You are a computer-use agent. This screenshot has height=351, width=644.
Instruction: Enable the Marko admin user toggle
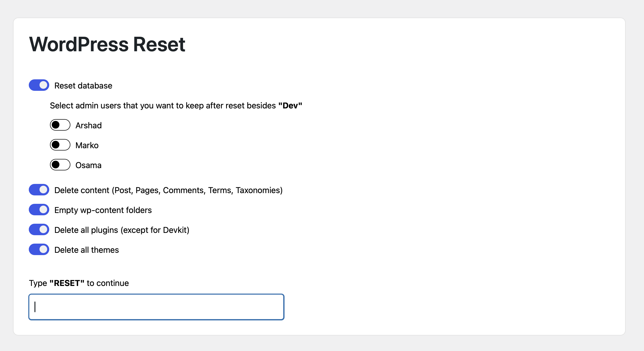(x=60, y=145)
